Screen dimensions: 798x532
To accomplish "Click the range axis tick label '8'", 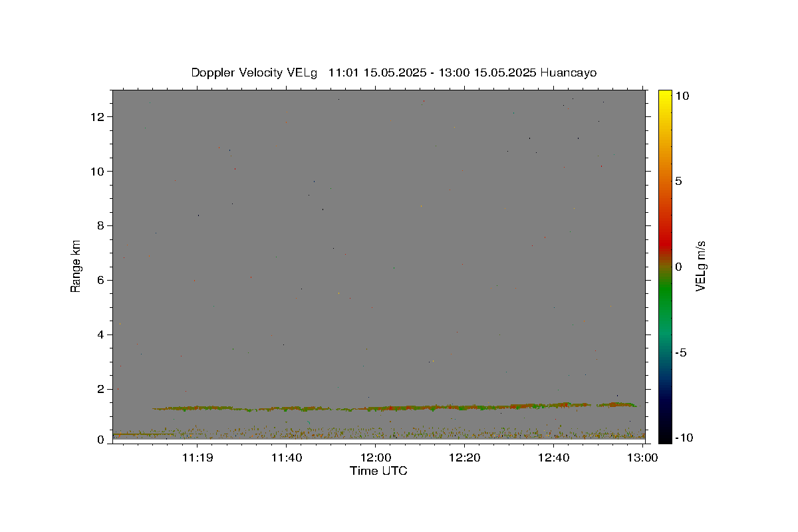I will coord(102,226).
